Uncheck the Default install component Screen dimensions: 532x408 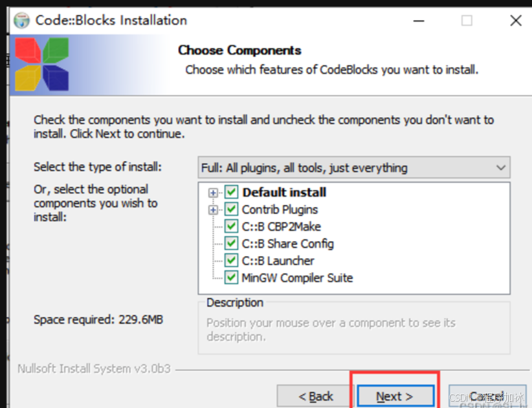point(231,193)
